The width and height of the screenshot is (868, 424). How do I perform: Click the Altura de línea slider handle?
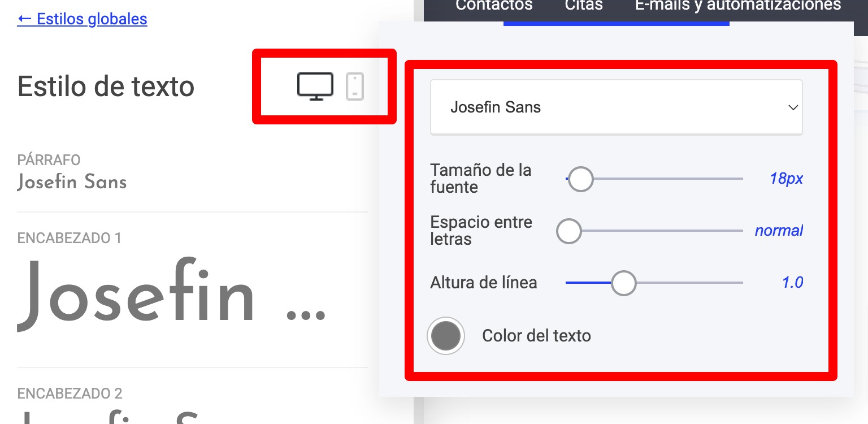tap(623, 283)
